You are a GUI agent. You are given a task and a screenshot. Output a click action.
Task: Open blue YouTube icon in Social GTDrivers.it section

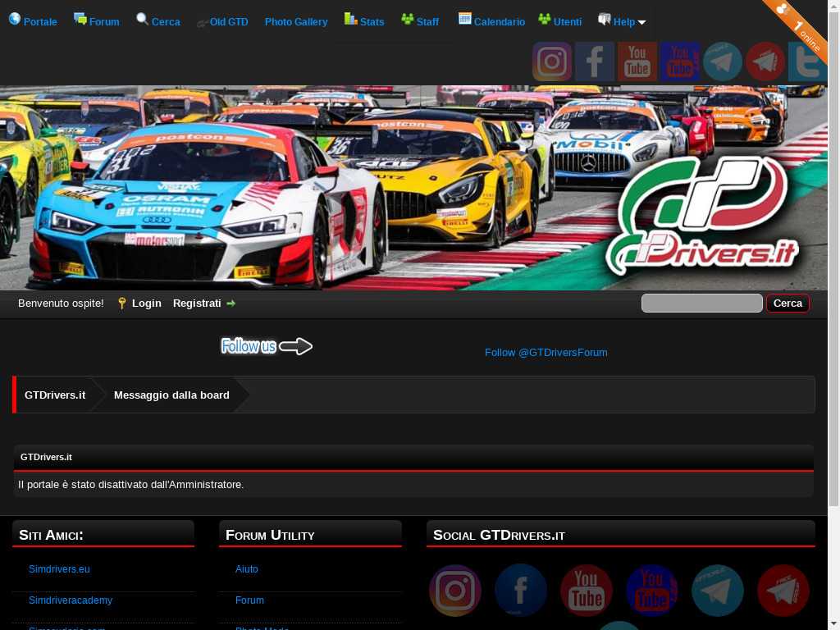click(x=652, y=591)
